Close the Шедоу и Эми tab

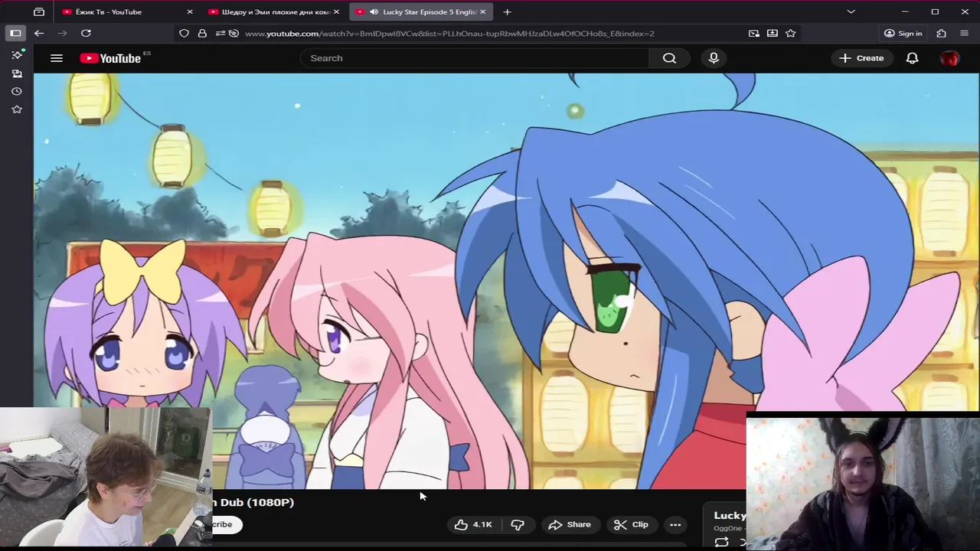(336, 11)
